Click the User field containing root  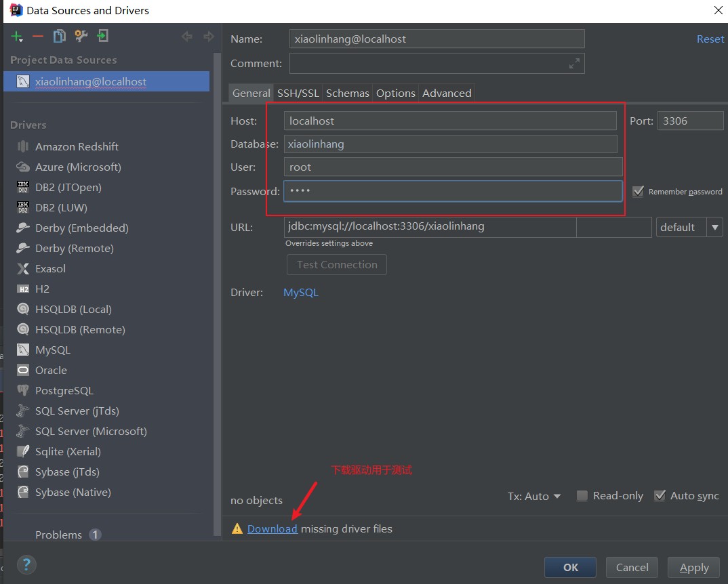(453, 167)
